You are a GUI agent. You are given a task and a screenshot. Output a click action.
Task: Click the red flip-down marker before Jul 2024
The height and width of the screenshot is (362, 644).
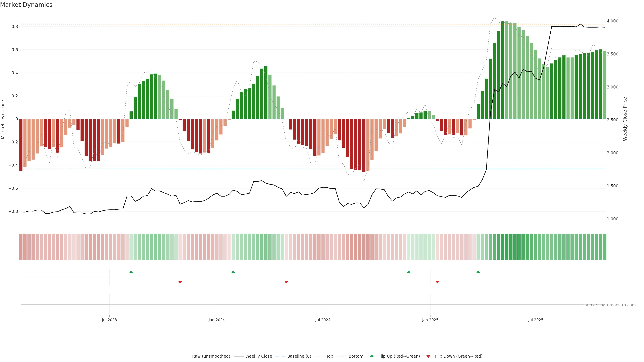tap(286, 282)
